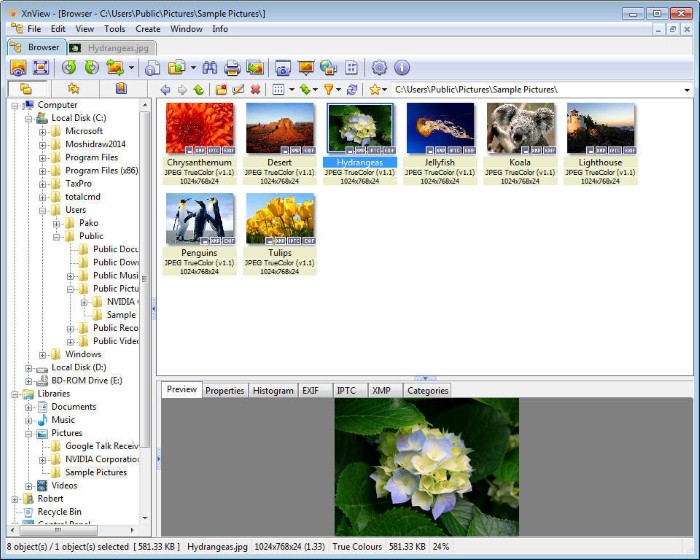Switch to the Histogram tab

[273, 391]
